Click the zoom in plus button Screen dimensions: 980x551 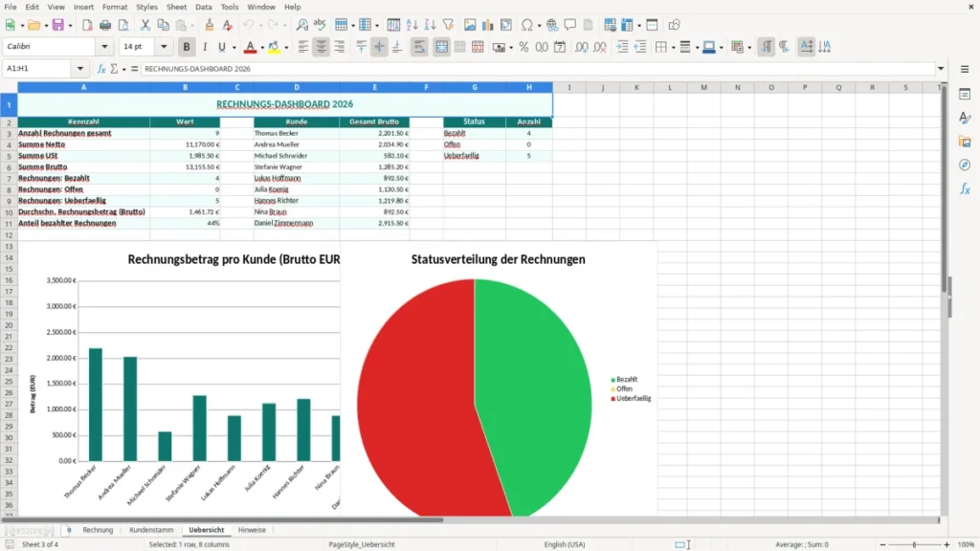pos(947,544)
